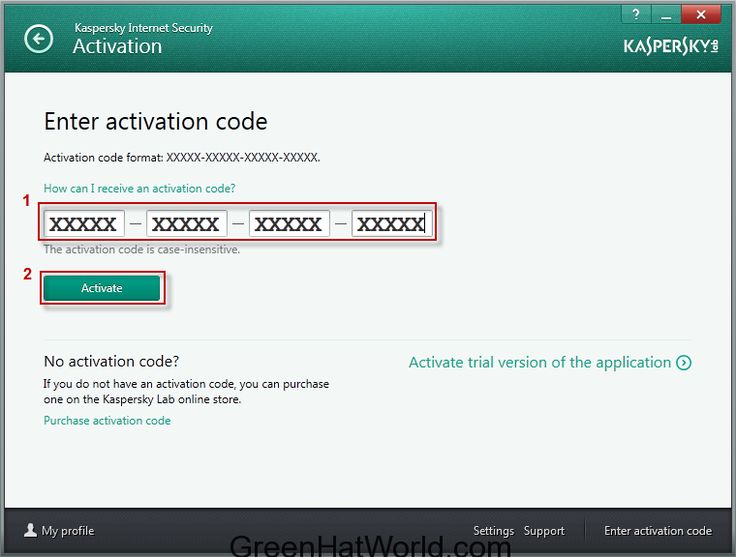Click the first activation code field
Viewport: 736px width, 557px height.
[x=84, y=223]
